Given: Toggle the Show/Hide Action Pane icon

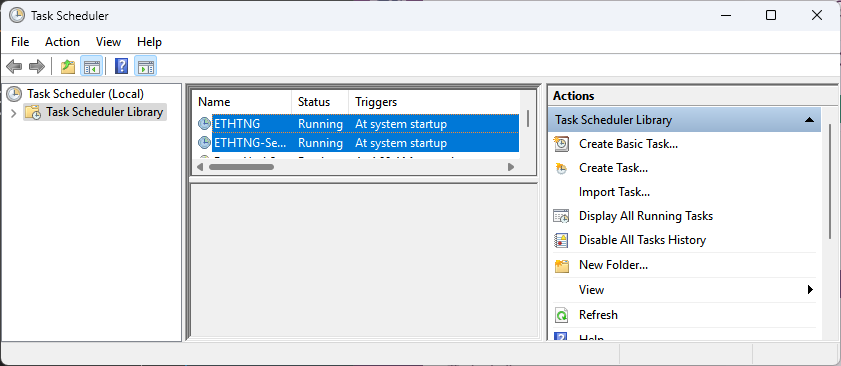Looking at the screenshot, I should click(x=146, y=67).
